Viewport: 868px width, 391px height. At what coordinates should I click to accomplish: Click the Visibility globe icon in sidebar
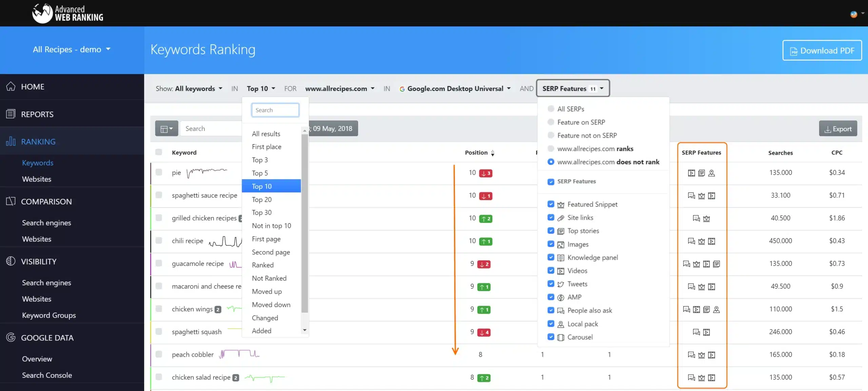[11, 261]
